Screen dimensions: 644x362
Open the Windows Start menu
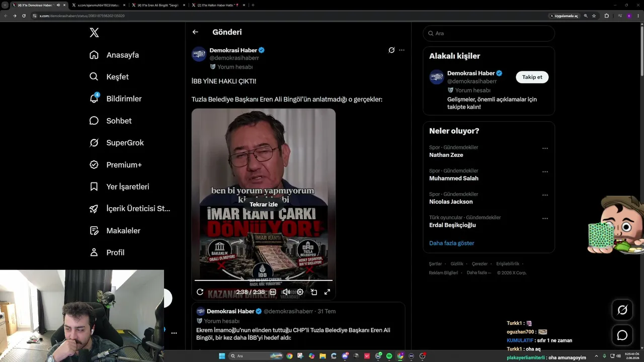(x=222, y=356)
